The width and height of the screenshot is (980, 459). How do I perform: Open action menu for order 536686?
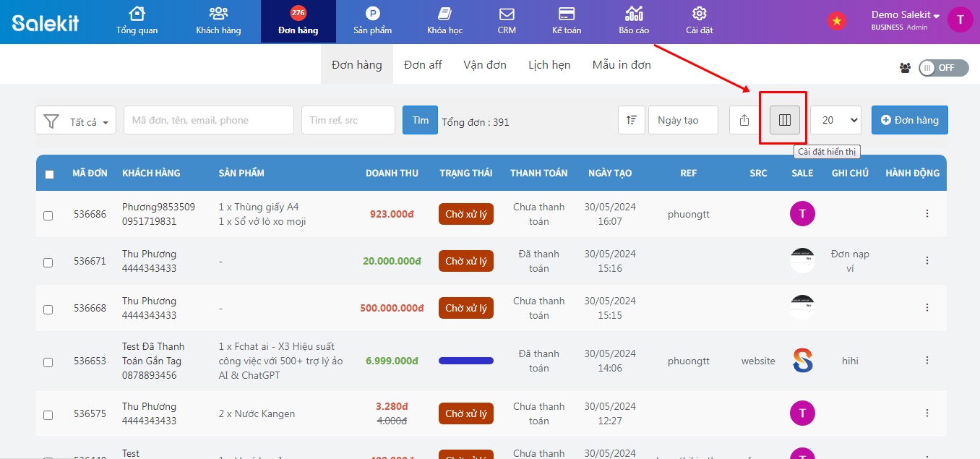[x=927, y=213]
